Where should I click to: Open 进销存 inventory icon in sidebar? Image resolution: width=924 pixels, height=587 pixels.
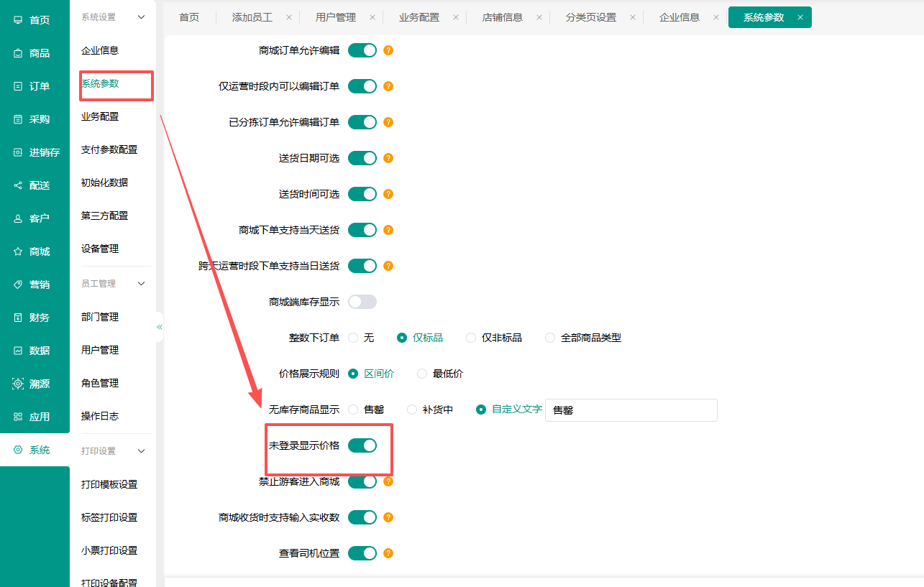[18, 152]
